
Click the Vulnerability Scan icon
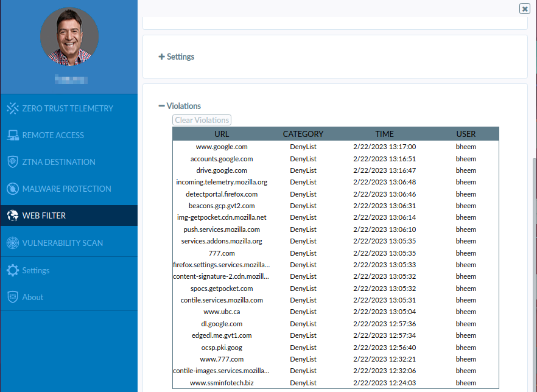tap(13, 243)
